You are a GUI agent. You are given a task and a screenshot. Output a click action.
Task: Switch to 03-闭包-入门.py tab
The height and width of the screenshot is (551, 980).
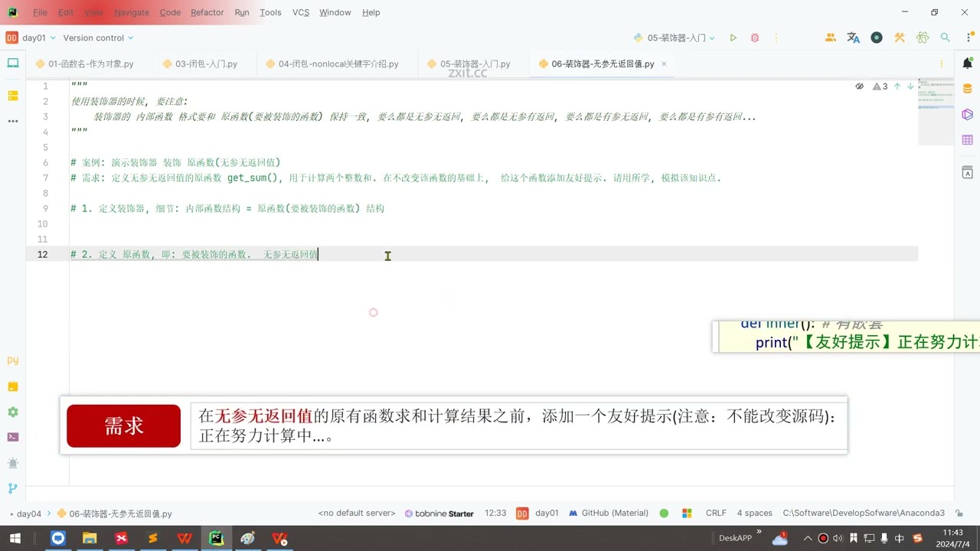201,64
